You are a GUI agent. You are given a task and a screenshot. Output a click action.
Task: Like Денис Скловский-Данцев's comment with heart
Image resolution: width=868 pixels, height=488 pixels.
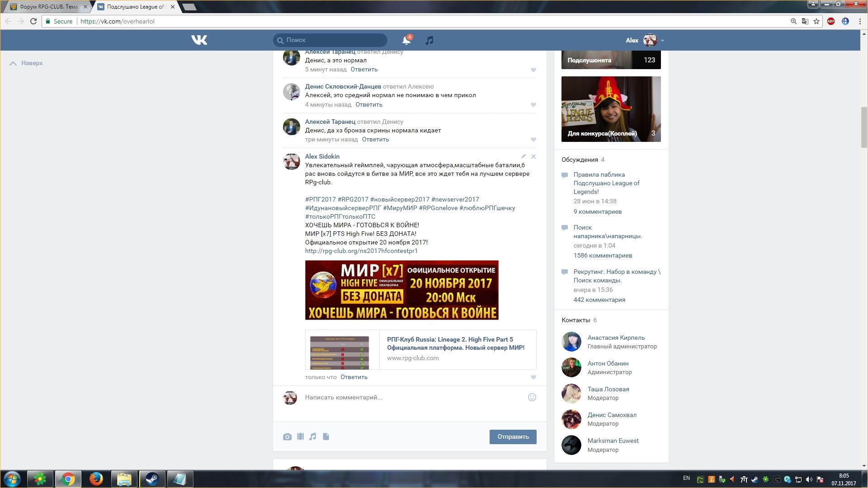tap(533, 105)
